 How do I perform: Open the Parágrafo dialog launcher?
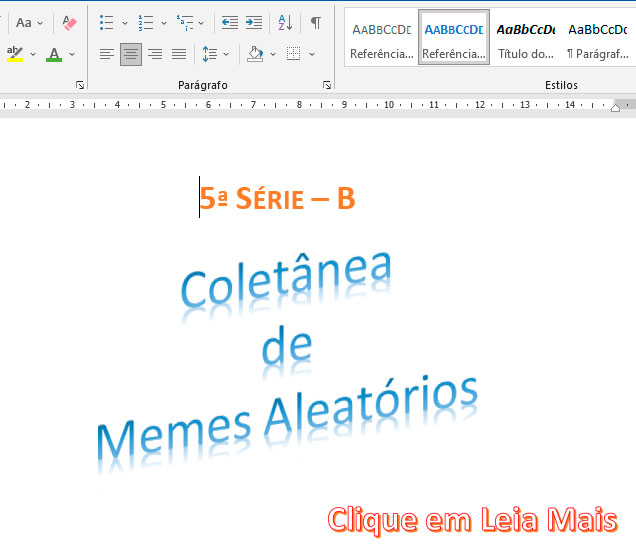327,86
